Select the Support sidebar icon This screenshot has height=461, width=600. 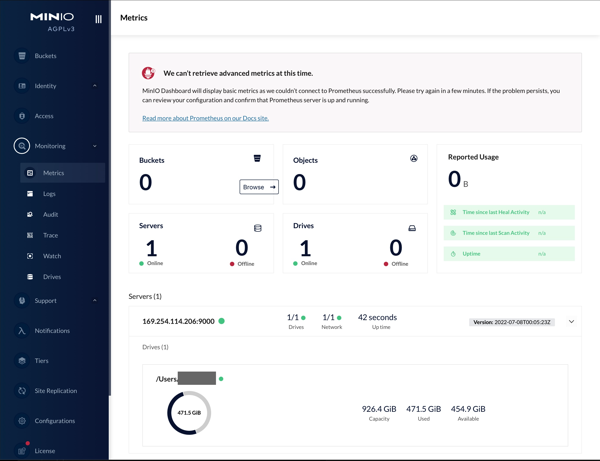pos(22,301)
